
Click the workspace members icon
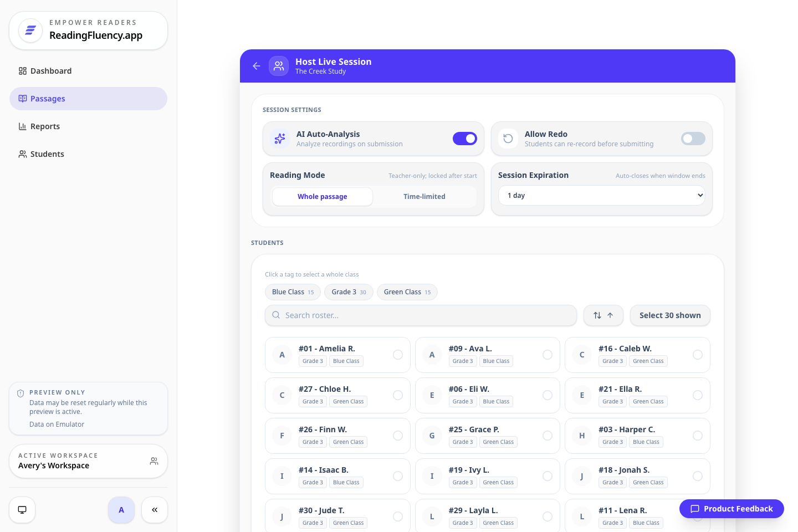click(x=154, y=461)
